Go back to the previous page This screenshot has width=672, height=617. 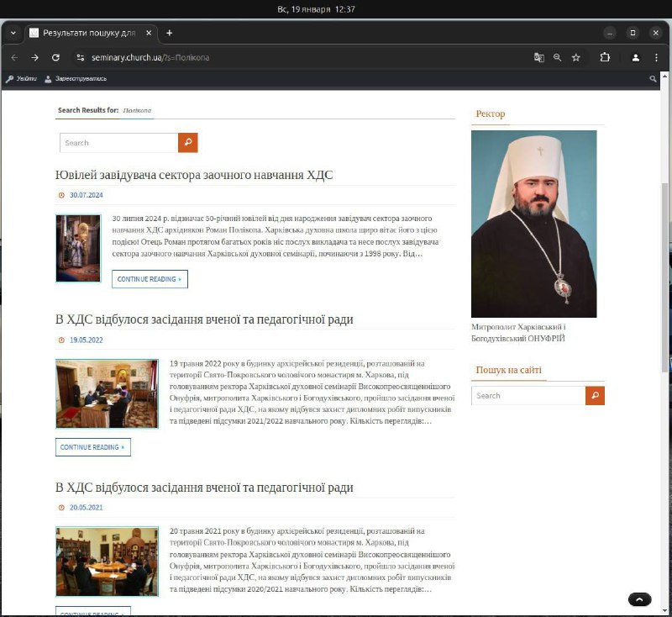click(14, 57)
